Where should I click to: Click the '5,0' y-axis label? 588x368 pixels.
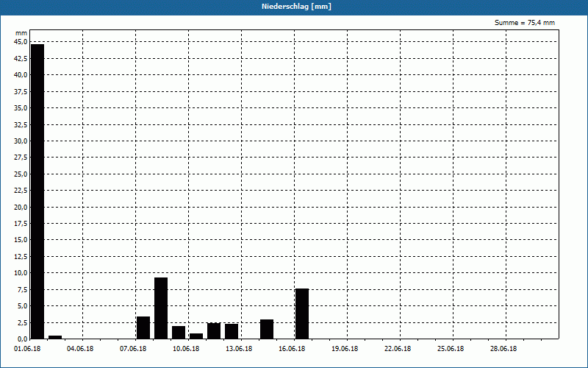[22, 305]
